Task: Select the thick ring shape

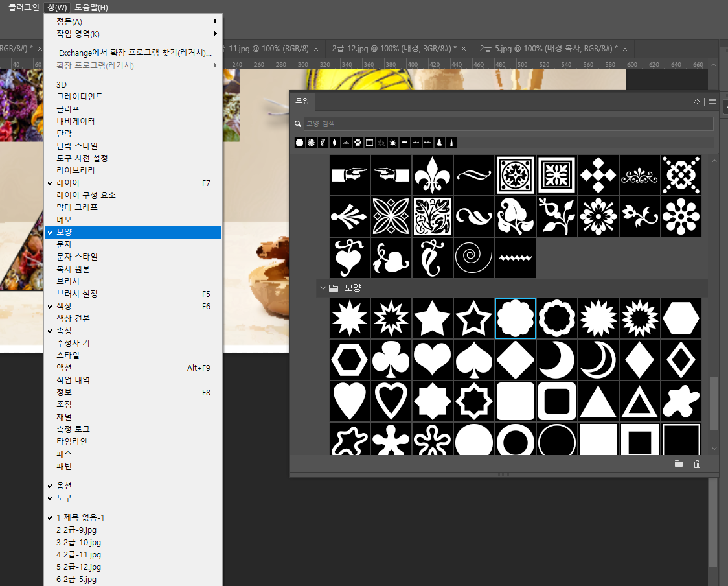Action: click(516, 439)
